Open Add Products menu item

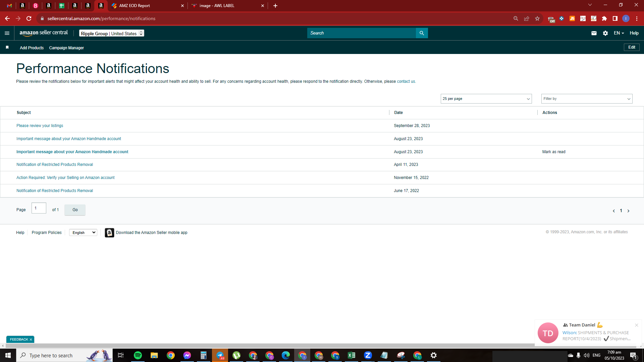coord(32,48)
